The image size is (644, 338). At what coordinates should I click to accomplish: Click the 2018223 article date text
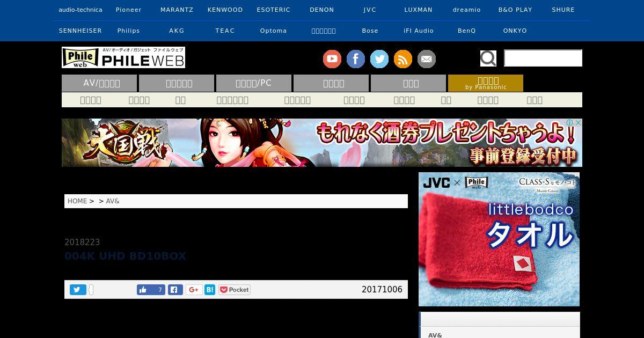[82, 243]
